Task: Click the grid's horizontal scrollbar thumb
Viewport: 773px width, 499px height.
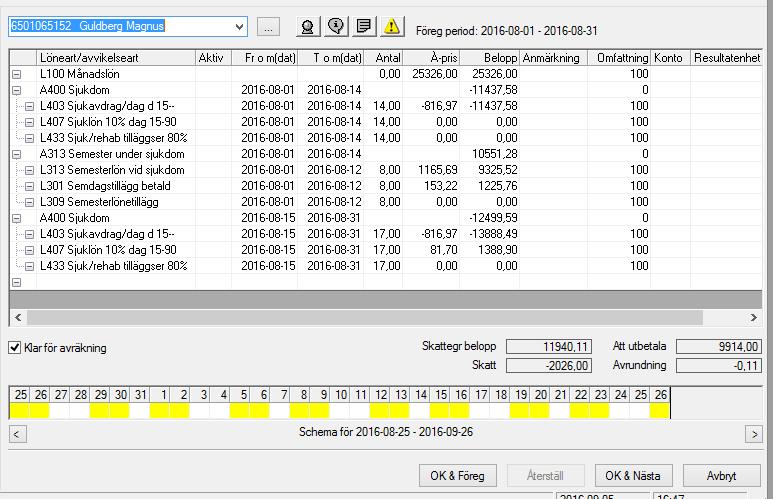Action: [x=365, y=318]
